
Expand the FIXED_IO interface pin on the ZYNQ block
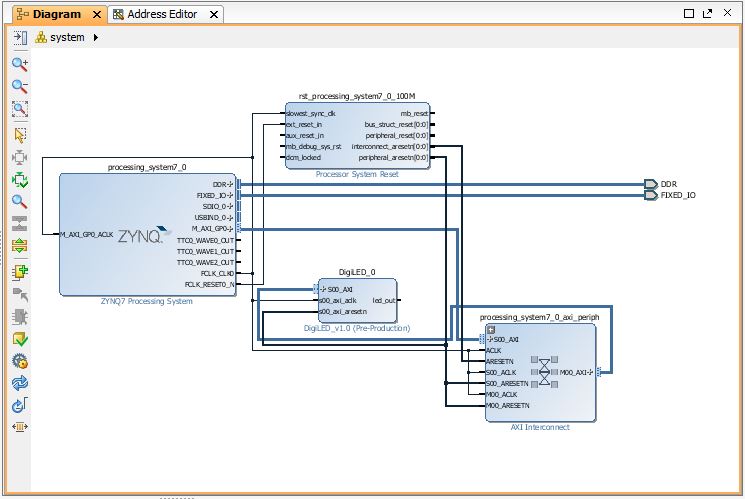(x=230, y=195)
